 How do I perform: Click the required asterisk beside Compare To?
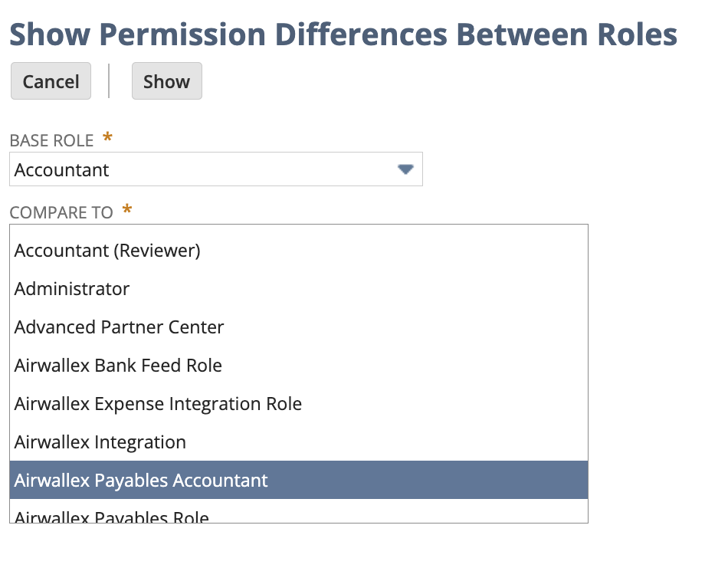(x=127, y=210)
